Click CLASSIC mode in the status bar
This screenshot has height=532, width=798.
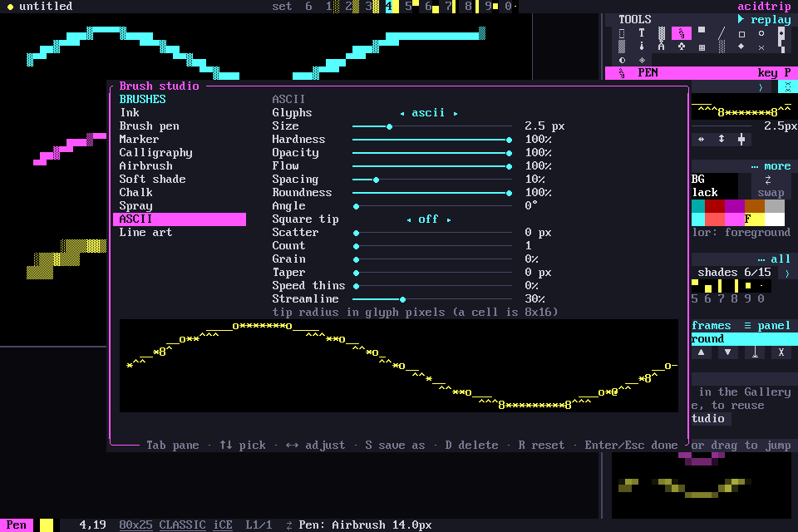tap(182, 525)
